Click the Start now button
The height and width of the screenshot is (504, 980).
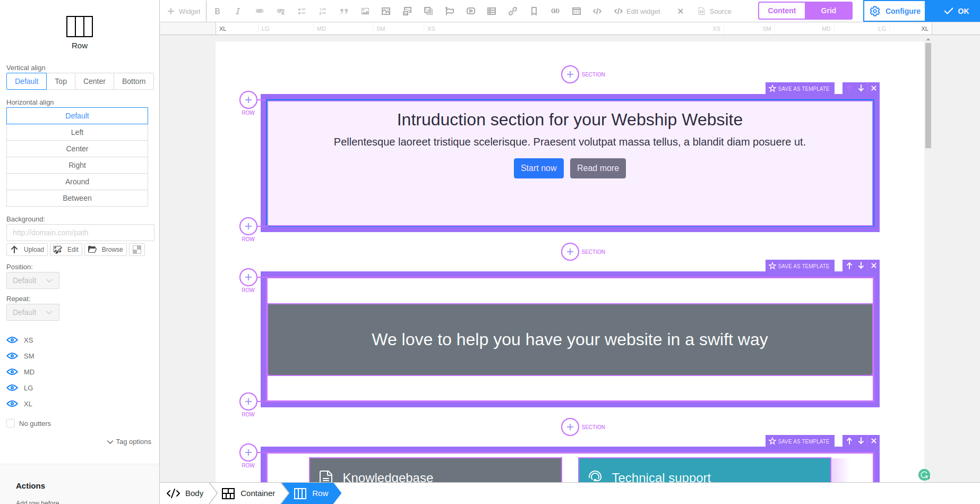(x=539, y=168)
